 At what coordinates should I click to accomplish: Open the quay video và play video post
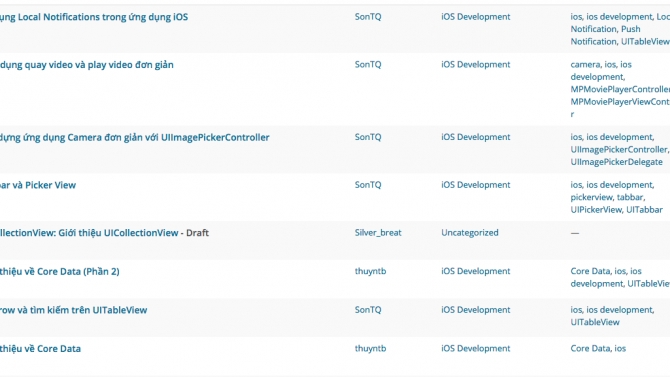(x=87, y=65)
